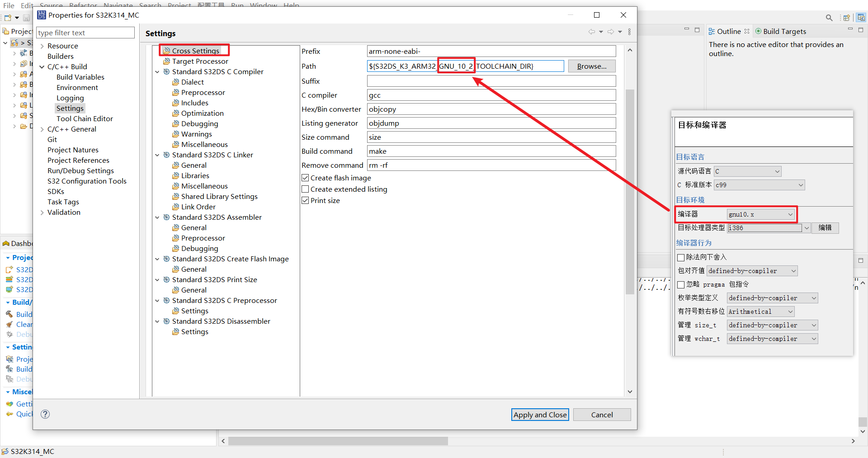
Task: Open the File menu
Action: click(9, 5)
